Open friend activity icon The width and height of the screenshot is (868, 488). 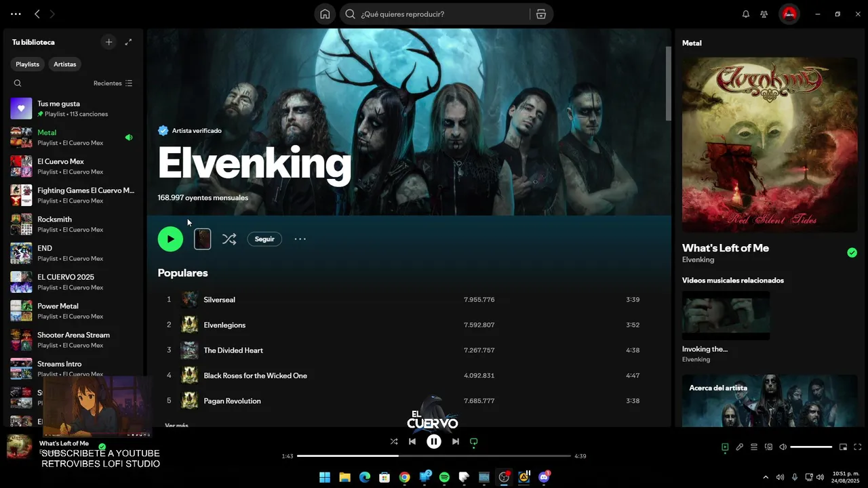click(764, 14)
